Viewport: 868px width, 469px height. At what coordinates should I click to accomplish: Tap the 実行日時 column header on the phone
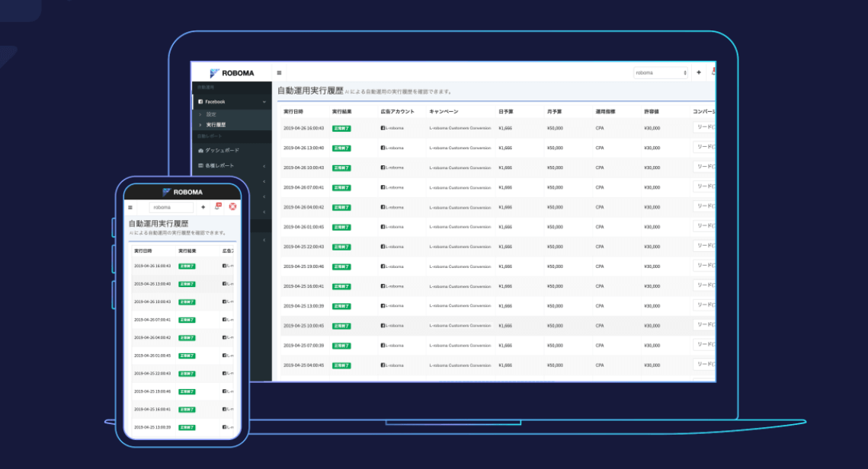click(x=143, y=251)
